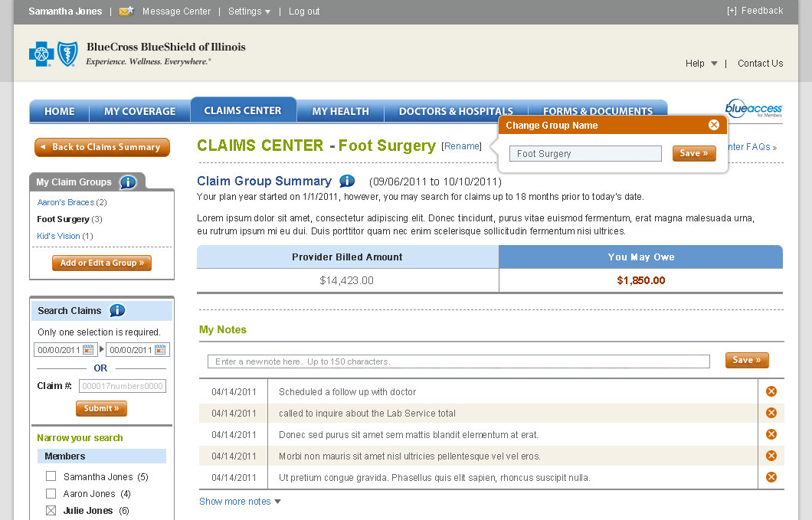
Task: Check the Samantha Jones member checkbox
Action: pyautogui.click(x=51, y=476)
